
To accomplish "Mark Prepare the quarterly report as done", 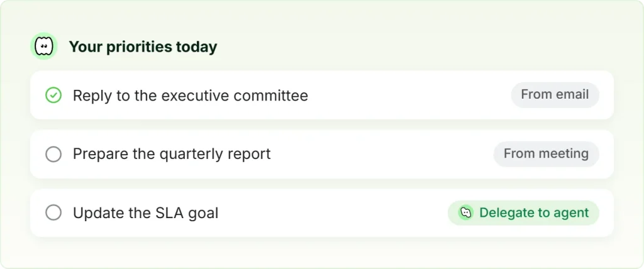I will click(53, 155).
